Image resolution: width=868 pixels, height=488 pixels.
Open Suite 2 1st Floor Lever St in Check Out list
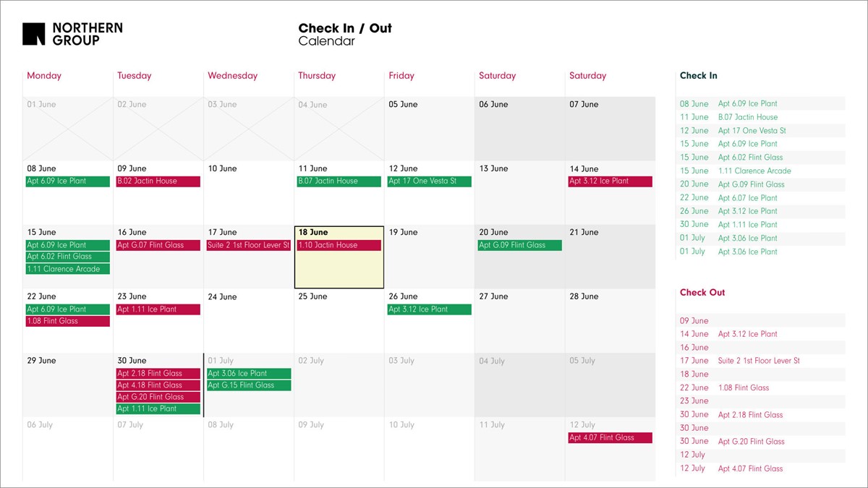(x=759, y=361)
